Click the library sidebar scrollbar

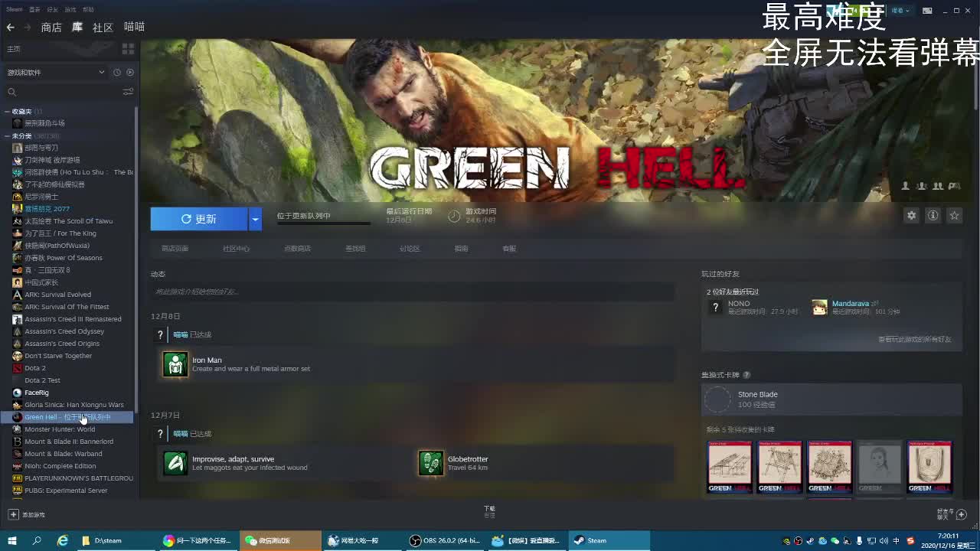point(137,260)
